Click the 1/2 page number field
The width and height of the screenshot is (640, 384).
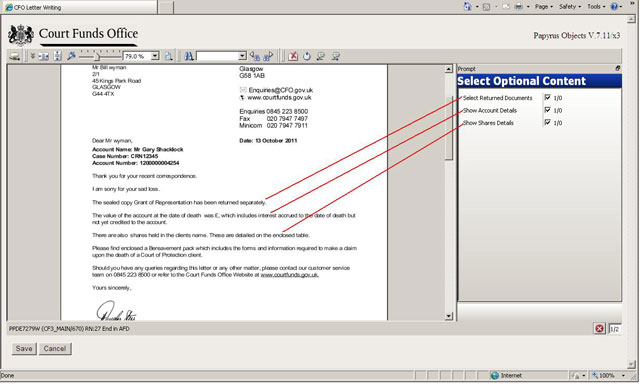(x=615, y=329)
